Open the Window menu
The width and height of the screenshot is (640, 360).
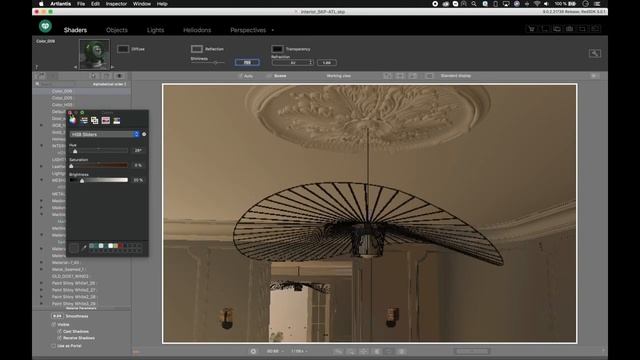click(142, 4)
